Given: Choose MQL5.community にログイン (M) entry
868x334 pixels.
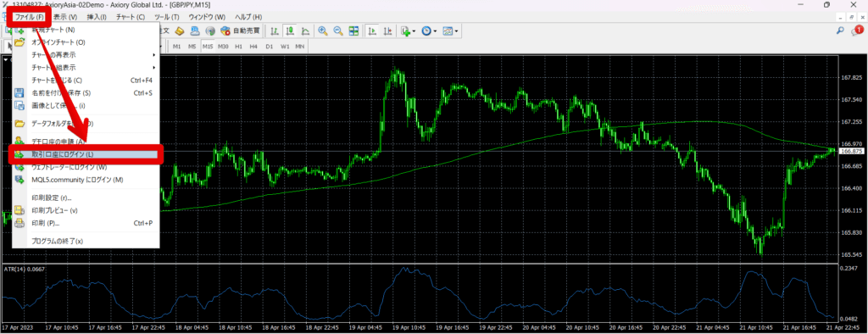Looking at the screenshot, I should coord(86,180).
